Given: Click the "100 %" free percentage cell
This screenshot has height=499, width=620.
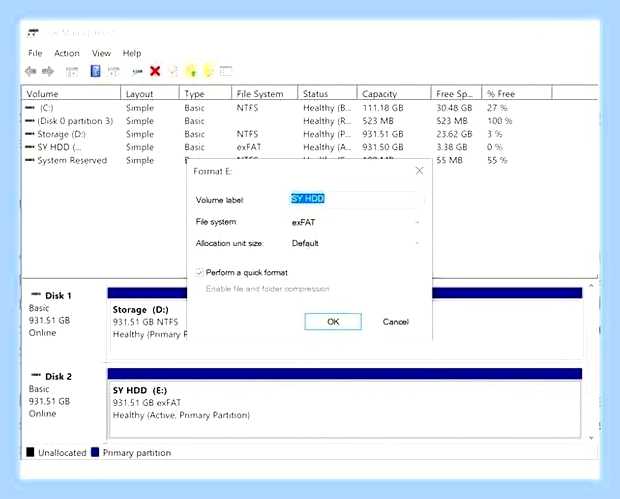Looking at the screenshot, I should point(499,121).
